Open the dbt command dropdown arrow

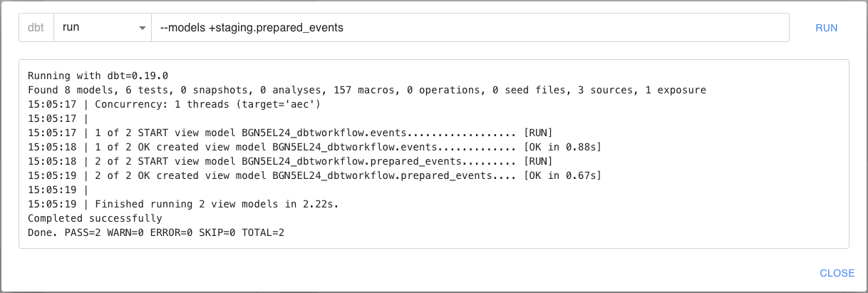pos(140,28)
